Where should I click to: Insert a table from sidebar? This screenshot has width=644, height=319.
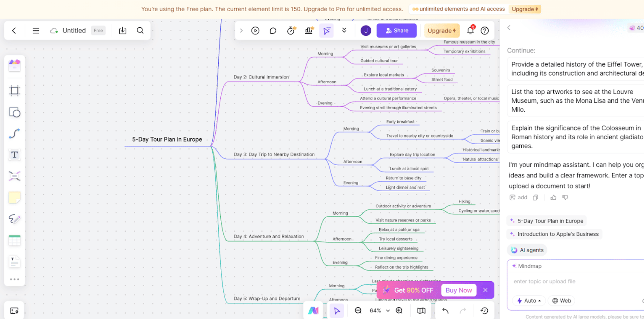pos(14,240)
